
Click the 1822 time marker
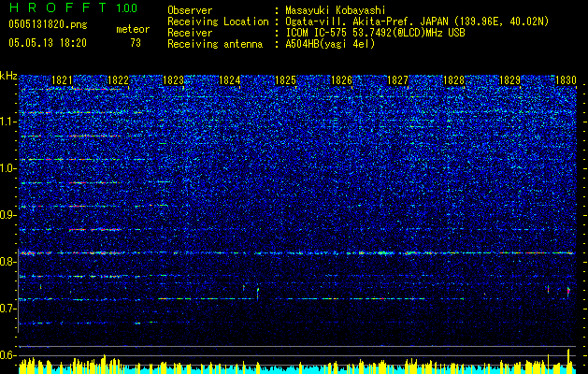[x=118, y=80]
